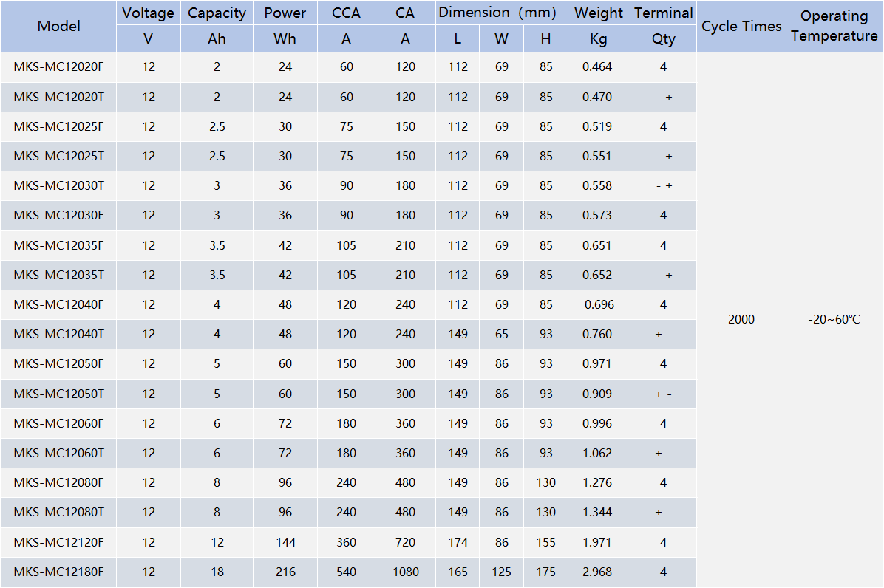Click the MKS-MC12060T model cell
Viewport: 884px width, 588px height.
(x=58, y=454)
